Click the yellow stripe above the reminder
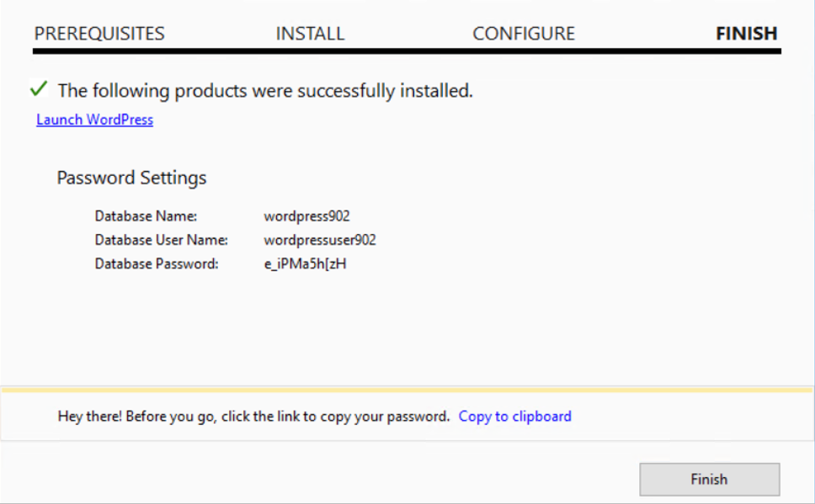This screenshot has width=815, height=504. coord(407,390)
